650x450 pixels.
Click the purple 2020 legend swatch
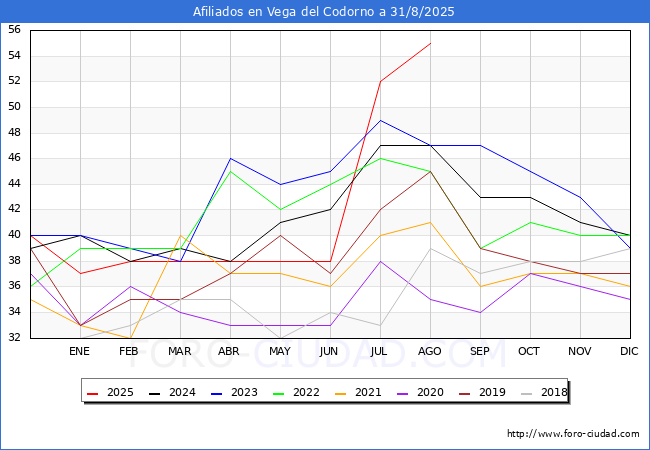(403, 393)
